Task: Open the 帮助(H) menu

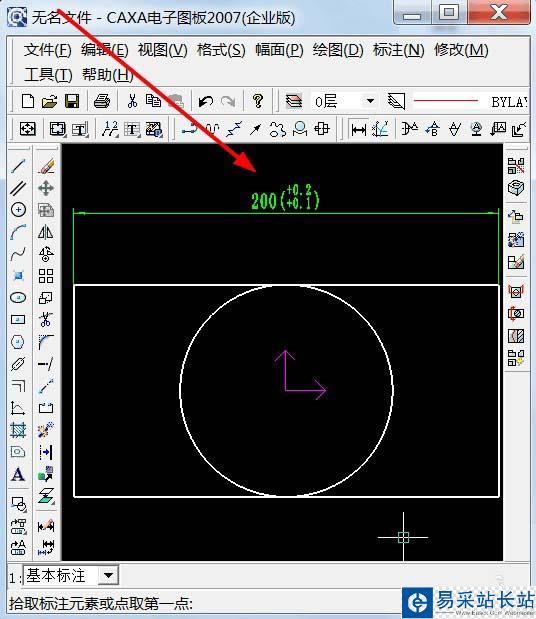Action: click(107, 75)
